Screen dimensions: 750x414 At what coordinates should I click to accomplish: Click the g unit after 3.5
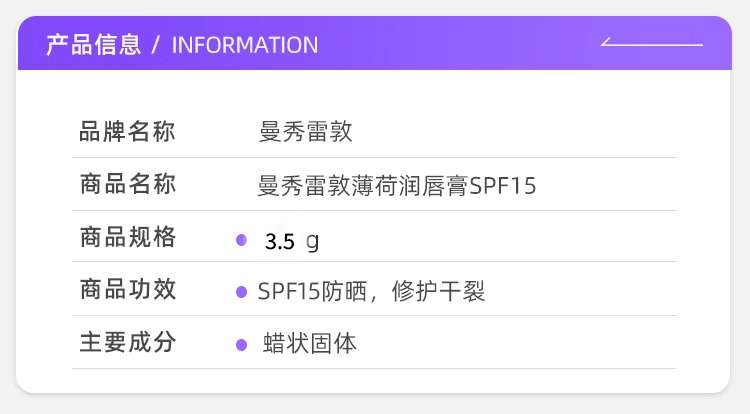coord(313,241)
